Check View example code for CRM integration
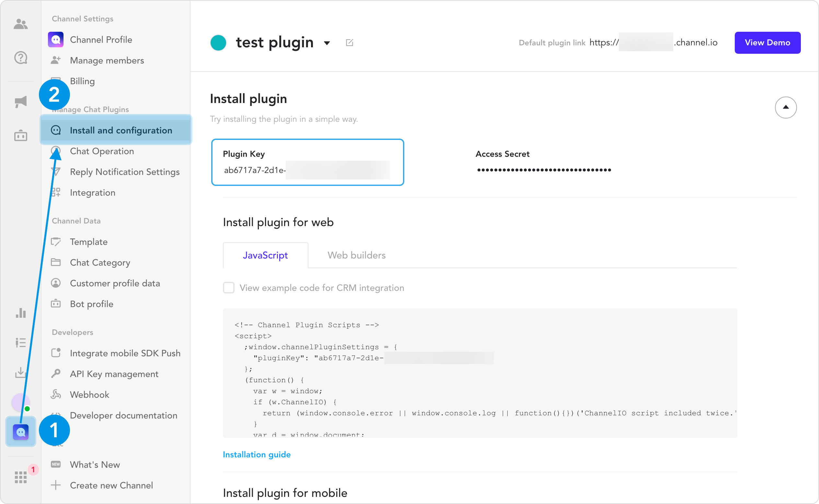This screenshot has width=819, height=504. click(229, 288)
